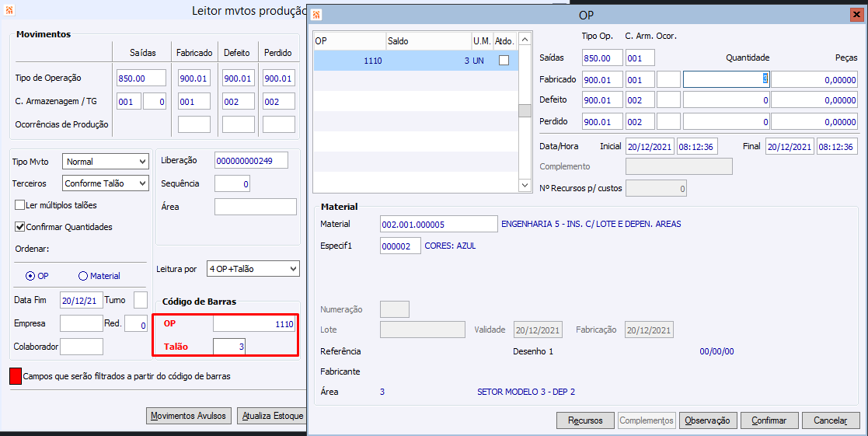The image size is (868, 436).
Task: Click the Cancelar button
Action: tap(831, 420)
